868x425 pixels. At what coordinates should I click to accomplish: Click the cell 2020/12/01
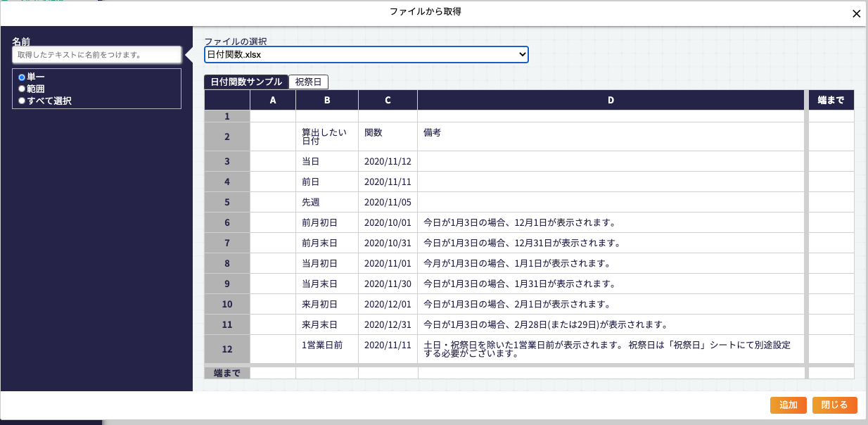coord(388,304)
